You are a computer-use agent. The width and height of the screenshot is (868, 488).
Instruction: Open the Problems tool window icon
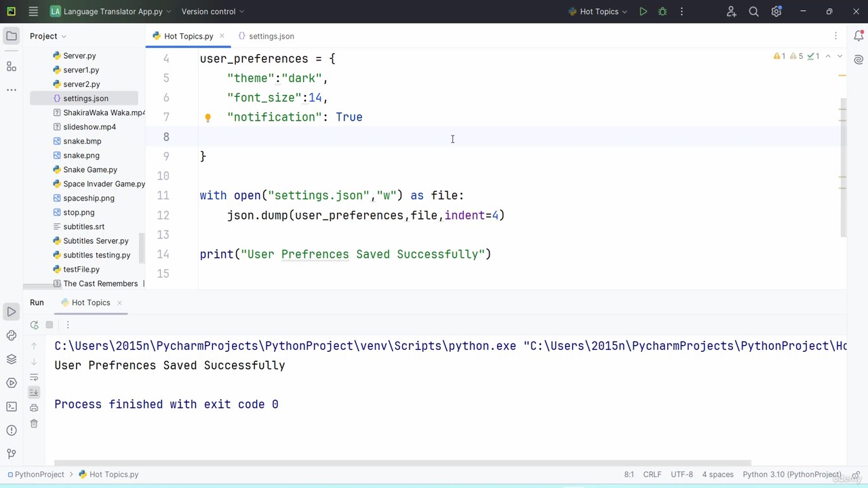click(12, 430)
